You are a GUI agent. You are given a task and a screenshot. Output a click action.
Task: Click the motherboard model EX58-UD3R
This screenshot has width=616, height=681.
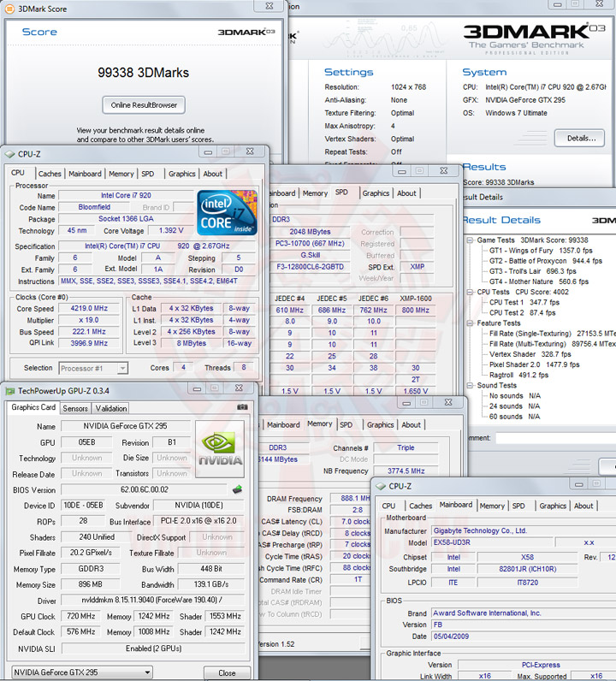492,543
